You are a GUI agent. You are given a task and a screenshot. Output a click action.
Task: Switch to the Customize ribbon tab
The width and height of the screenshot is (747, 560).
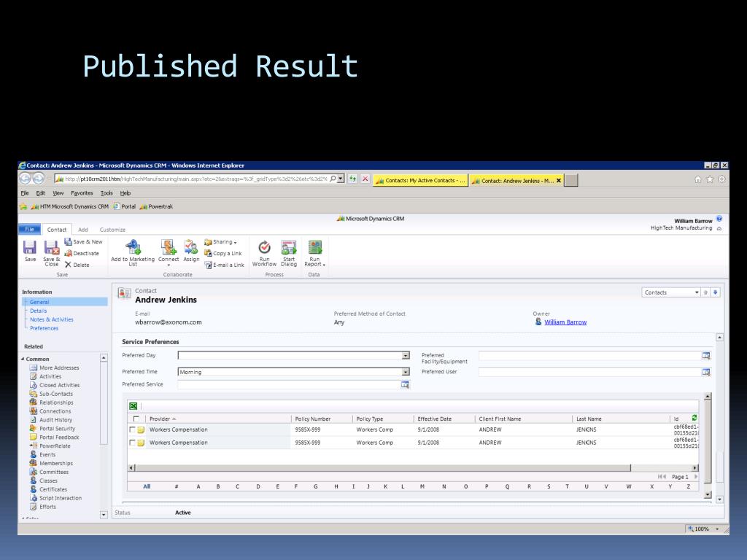point(112,230)
